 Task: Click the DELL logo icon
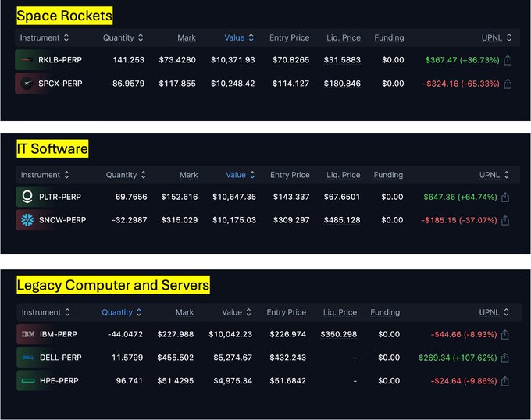tap(28, 358)
